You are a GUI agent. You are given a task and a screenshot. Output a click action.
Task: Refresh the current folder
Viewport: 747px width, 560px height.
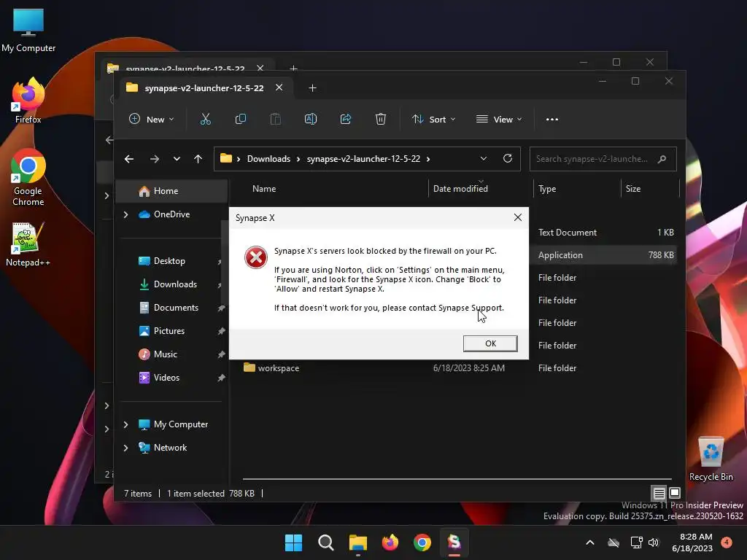click(x=508, y=158)
